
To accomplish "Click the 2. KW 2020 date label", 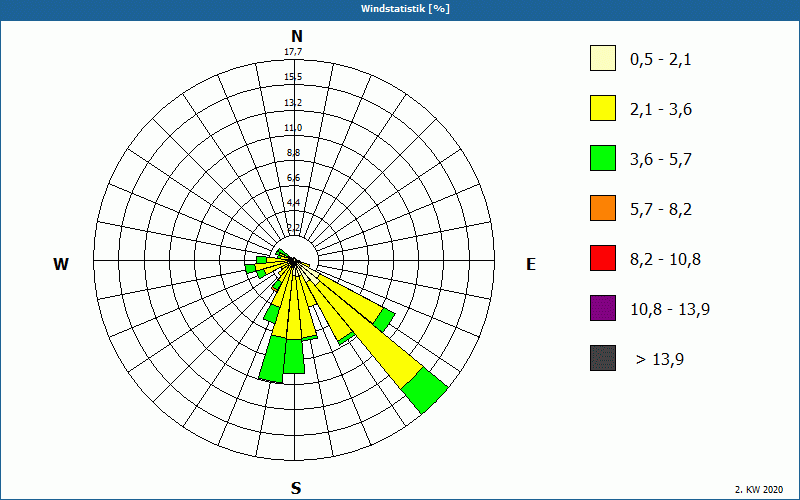I will [759, 490].
